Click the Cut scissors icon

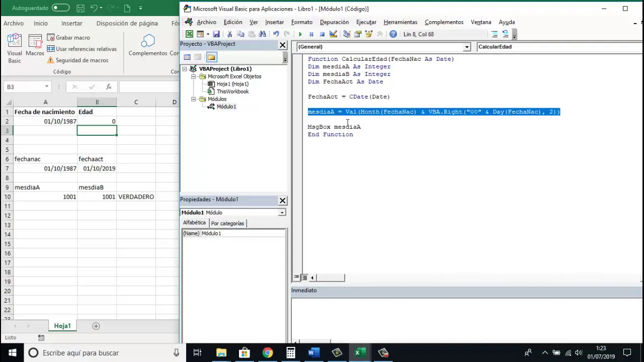click(230, 34)
